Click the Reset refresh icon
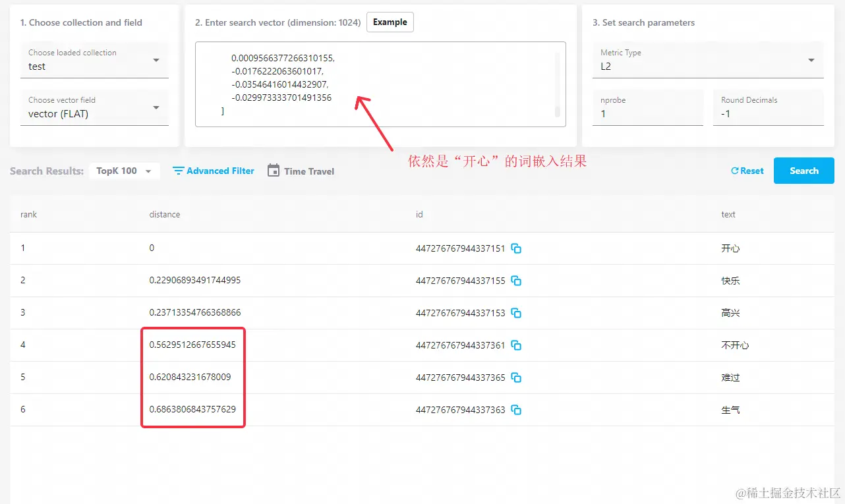845x504 pixels. pyautogui.click(x=734, y=171)
